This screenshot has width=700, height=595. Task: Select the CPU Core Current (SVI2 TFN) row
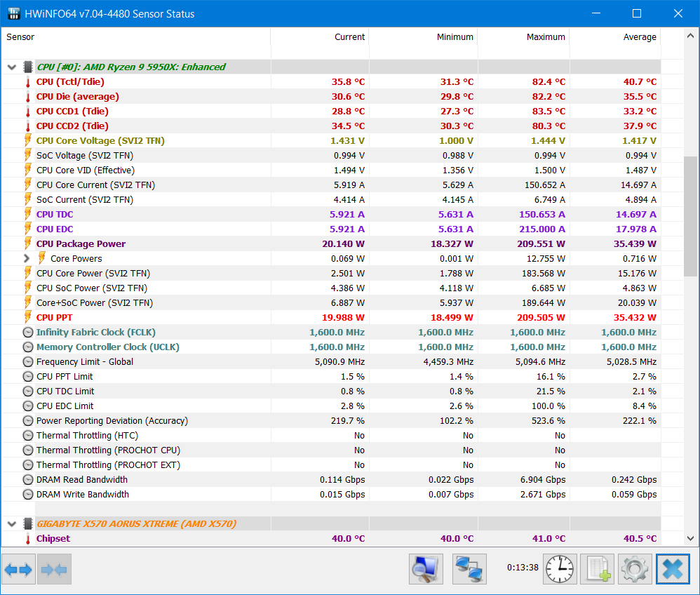pyautogui.click(x=331, y=185)
